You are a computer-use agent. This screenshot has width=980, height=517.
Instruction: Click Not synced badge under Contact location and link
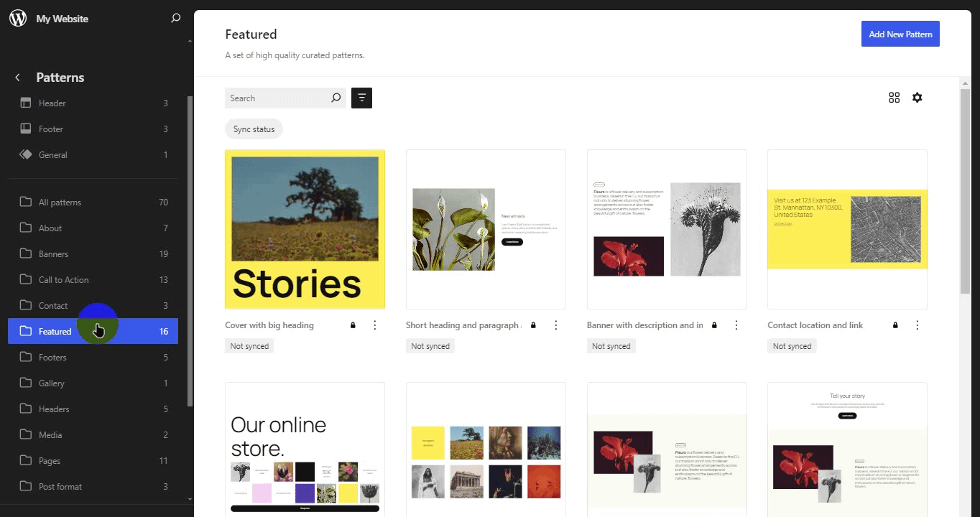click(792, 346)
